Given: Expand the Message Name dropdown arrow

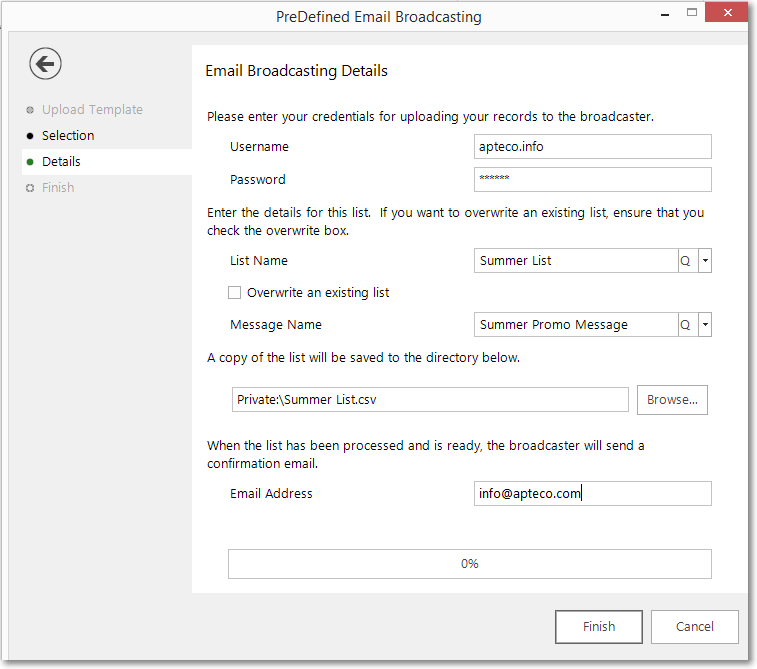Looking at the screenshot, I should coord(705,325).
